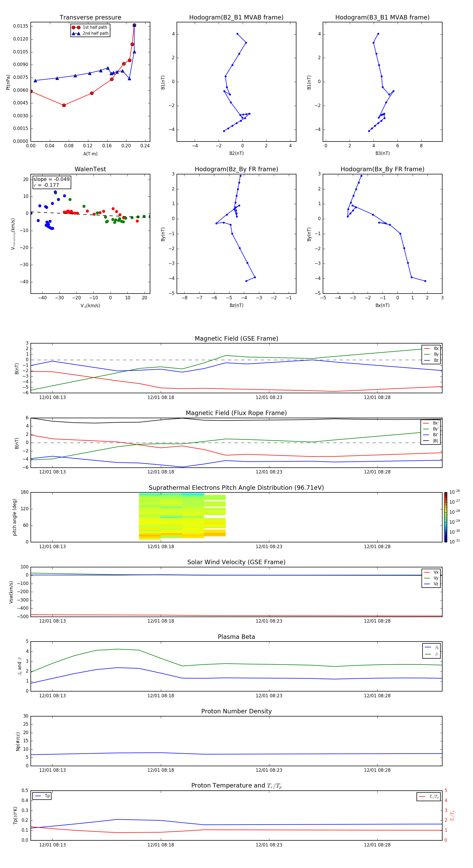Image resolution: width=473 pixels, height=868 pixels.
Task: Click the pitch angle color bar scale
Action: (445, 517)
